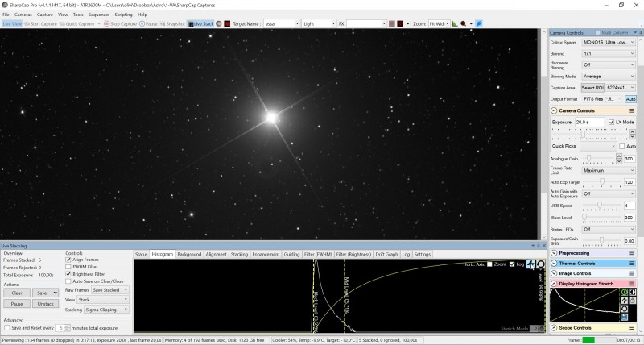The width and height of the screenshot is (644, 345).
Task: Reset the Live Stacking histogram with circular arrow icon
Action: (x=540, y=264)
